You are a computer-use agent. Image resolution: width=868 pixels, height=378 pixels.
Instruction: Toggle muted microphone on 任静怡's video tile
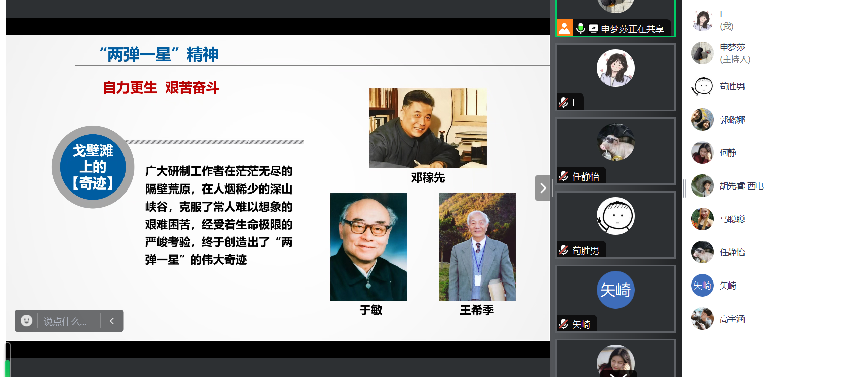tap(564, 176)
